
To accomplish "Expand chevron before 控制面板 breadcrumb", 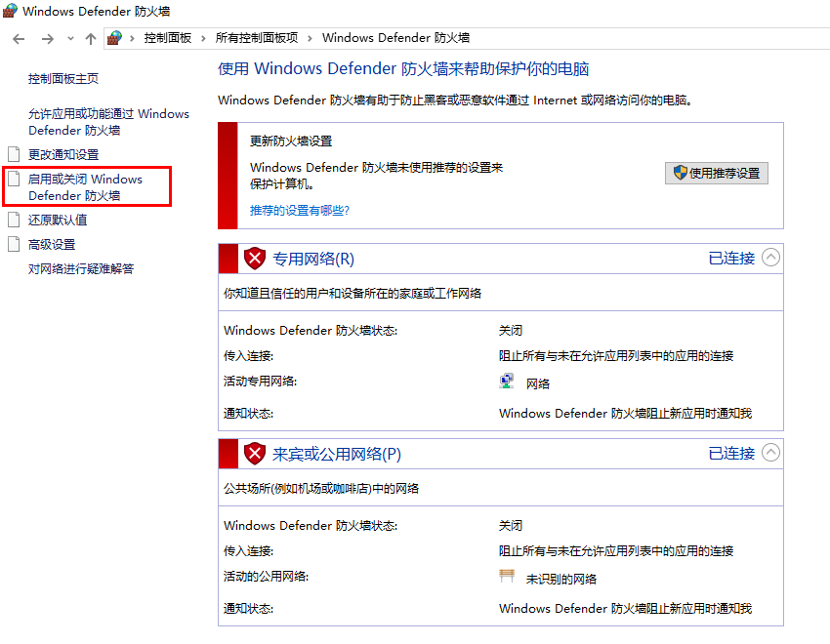I will (x=132, y=38).
